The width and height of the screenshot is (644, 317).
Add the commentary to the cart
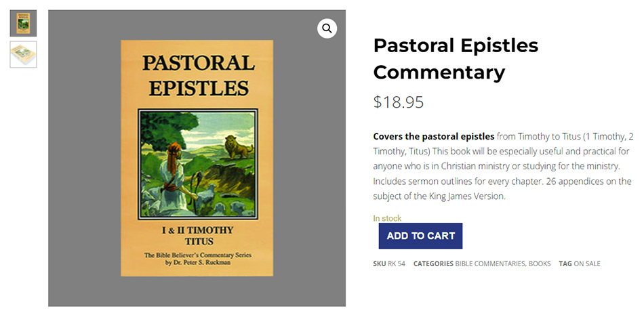point(420,236)
